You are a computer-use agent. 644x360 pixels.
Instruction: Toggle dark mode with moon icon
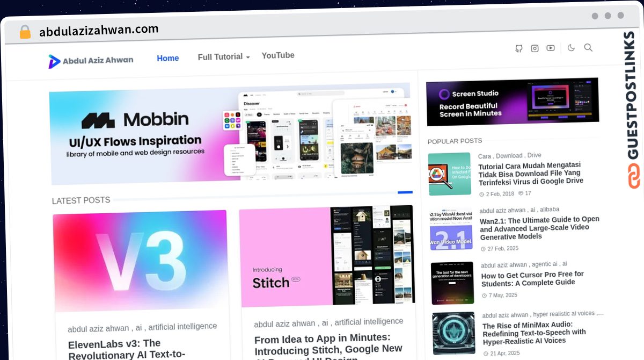[x=571, y=48]
